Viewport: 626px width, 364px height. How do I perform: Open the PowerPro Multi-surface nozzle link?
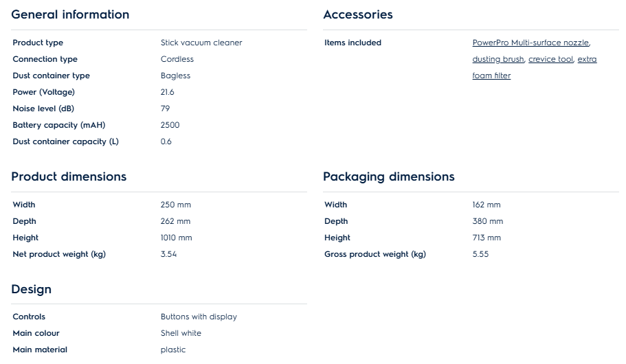pos(530,43)
